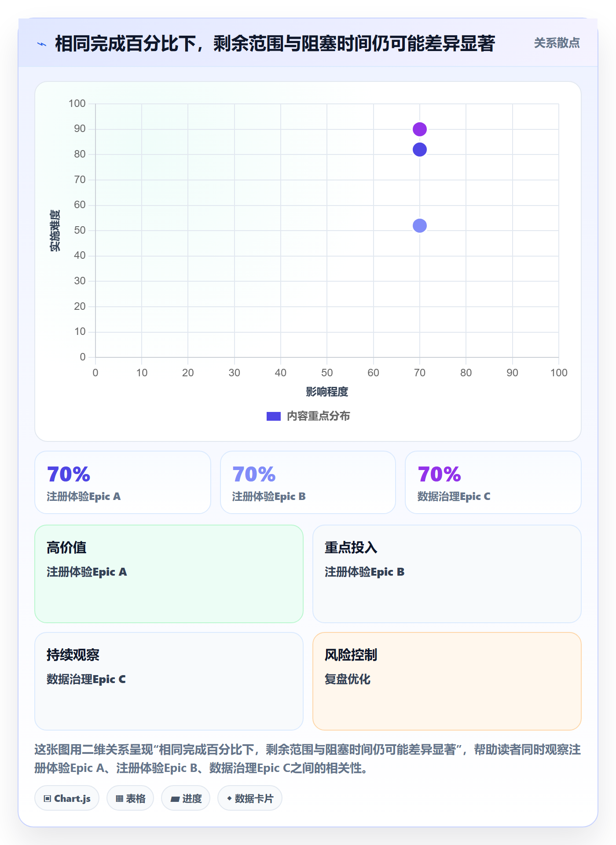
Task: Click the chart title 相同完成百分比下
Action: coord(275,44)
